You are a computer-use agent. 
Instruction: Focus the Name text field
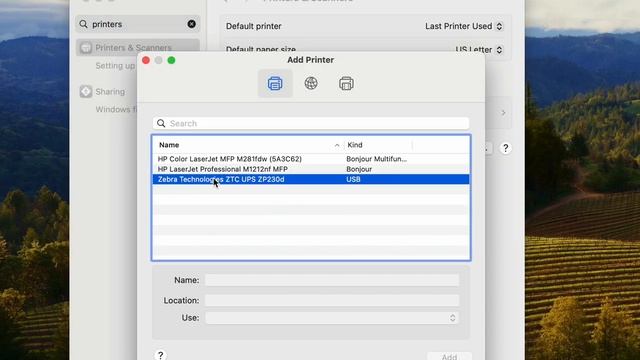pyautogui.click(x=332, y=280)
